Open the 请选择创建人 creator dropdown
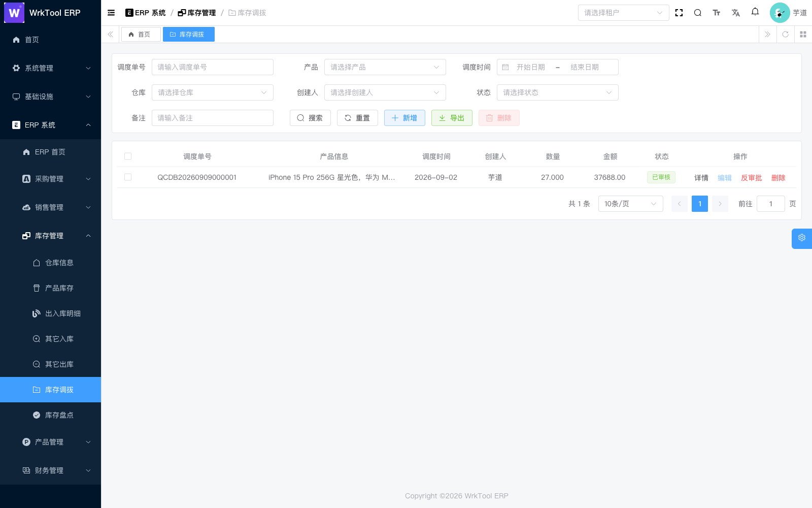The height and width of the screenshot is (508, 812). [385, 92]
